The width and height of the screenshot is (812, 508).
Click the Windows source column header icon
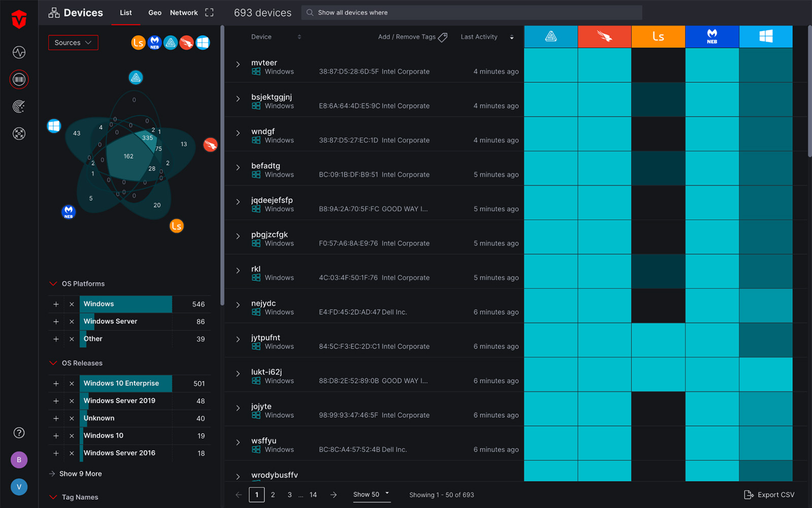765,37
